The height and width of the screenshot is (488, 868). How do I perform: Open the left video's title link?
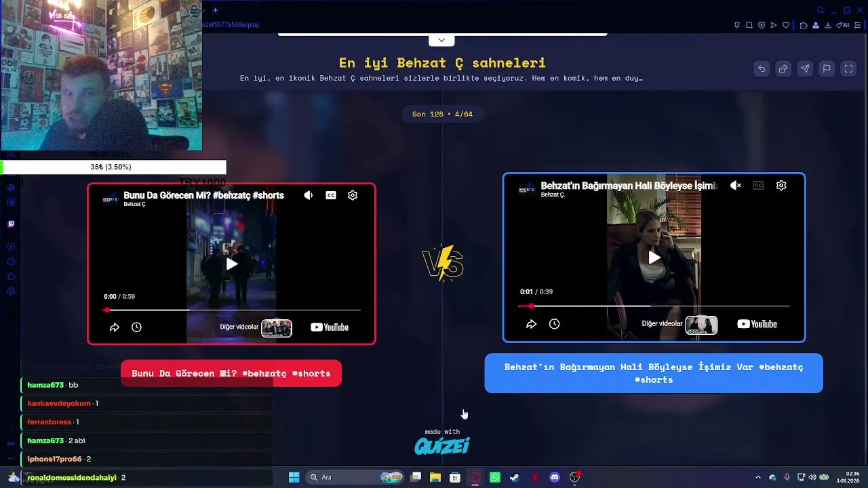click(x=203, y=195)
